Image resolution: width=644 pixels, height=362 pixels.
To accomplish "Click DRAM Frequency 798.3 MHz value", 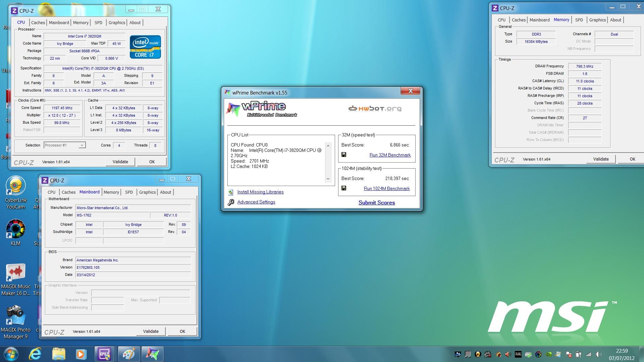I will pyautogui.click(x=585, y=66).
